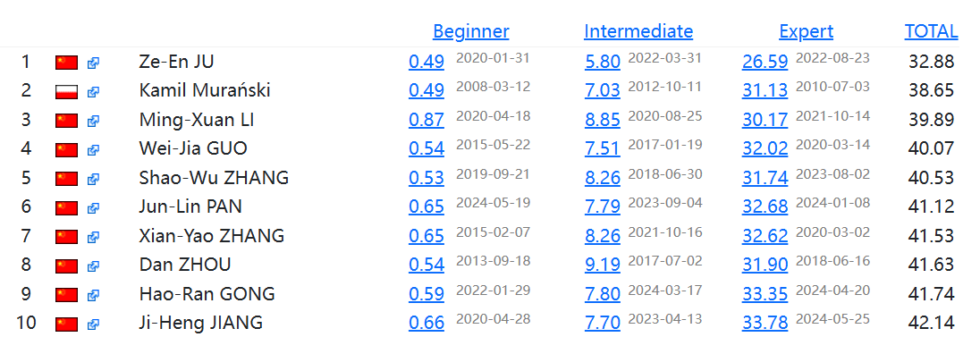Viewport: 980px width, 337px height.
Task: Open Dan ZHOU's 9.19 intermediate record
Action: click(x=603, y=265)
